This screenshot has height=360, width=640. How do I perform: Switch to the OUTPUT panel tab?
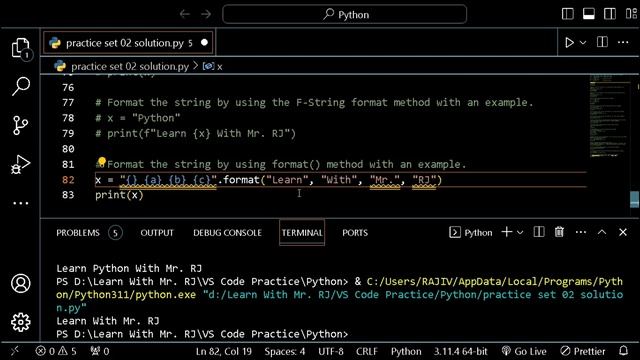tap(157, 233)
